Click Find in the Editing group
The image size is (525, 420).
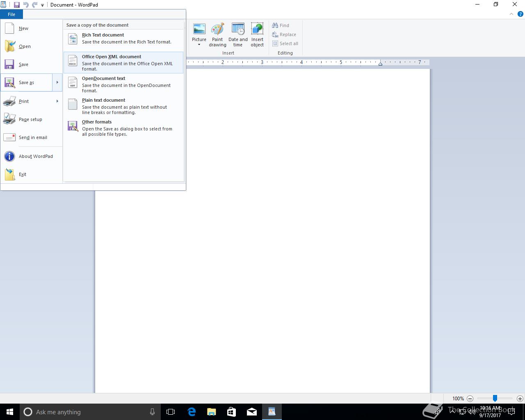click(281, 25)
